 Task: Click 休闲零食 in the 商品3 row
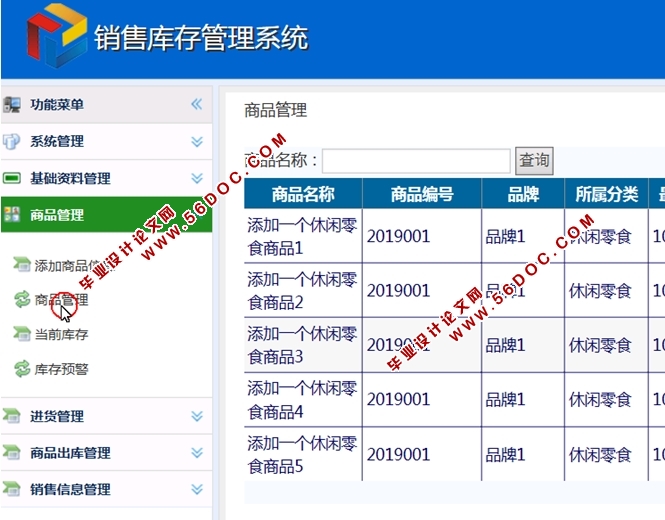pyautogui.click(x=600, y=345)
